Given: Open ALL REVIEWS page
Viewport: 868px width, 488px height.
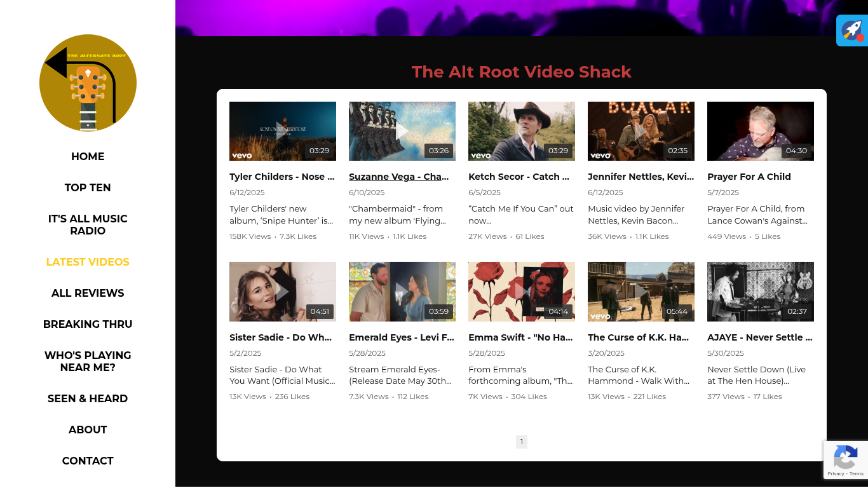Looking at the screenshot, I should (88, 293).
